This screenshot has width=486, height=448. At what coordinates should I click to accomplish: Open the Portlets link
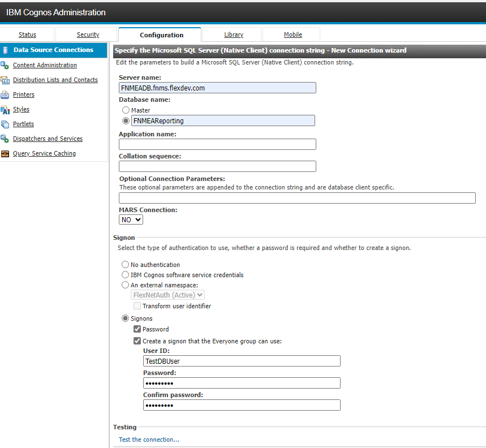click(23, 124)
